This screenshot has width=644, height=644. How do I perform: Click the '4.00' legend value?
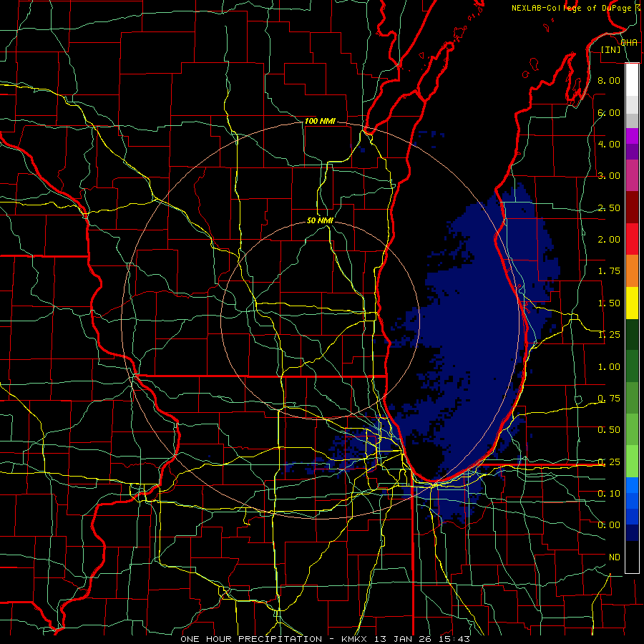coord(609,144)
